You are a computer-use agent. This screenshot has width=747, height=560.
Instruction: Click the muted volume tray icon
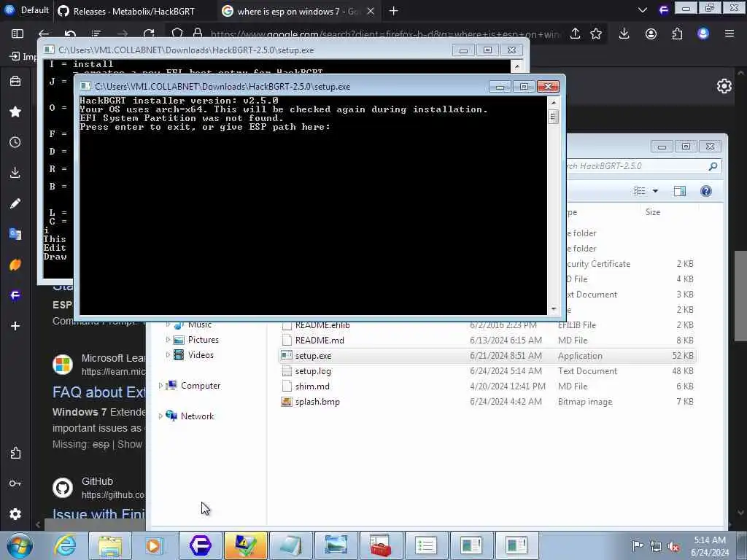(673, 547)
